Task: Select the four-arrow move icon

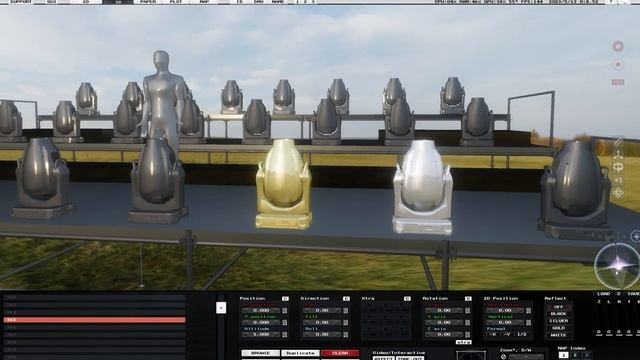Action: pos(619,193)
